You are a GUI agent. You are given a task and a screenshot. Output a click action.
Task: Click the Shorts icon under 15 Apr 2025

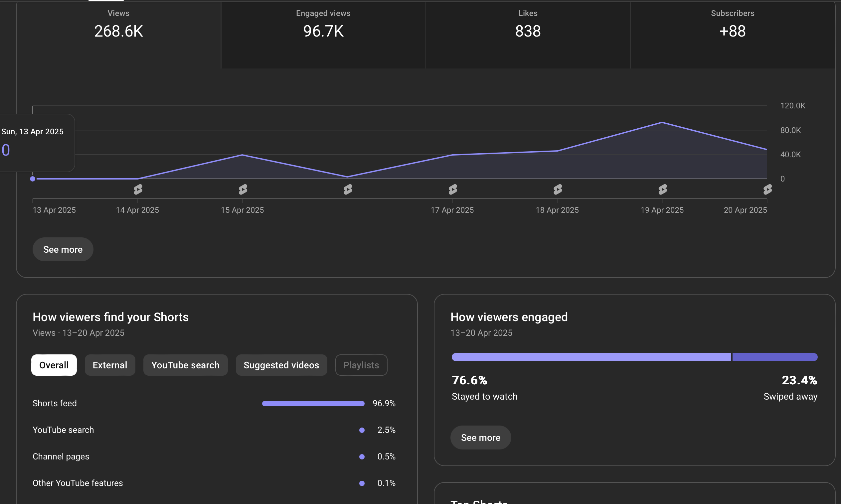point(243,189)
